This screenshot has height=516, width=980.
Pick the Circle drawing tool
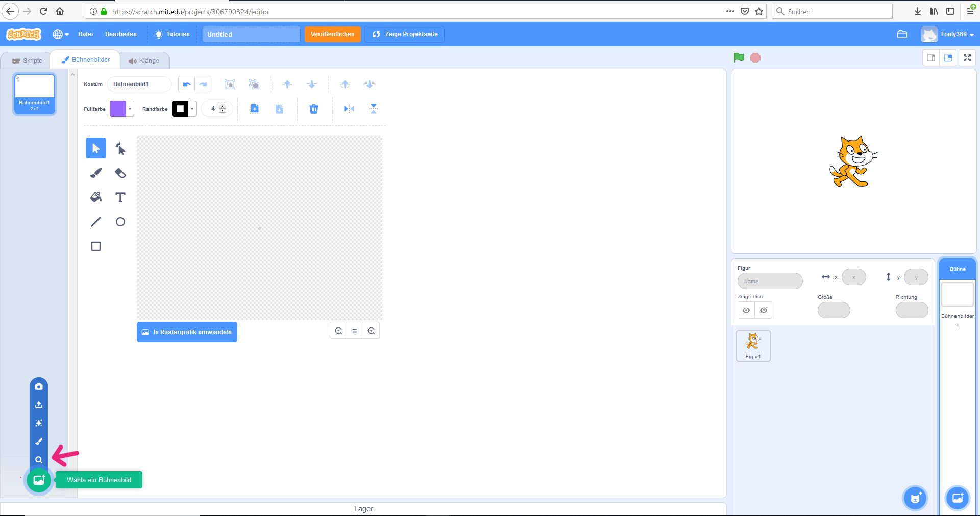(120, 222)
